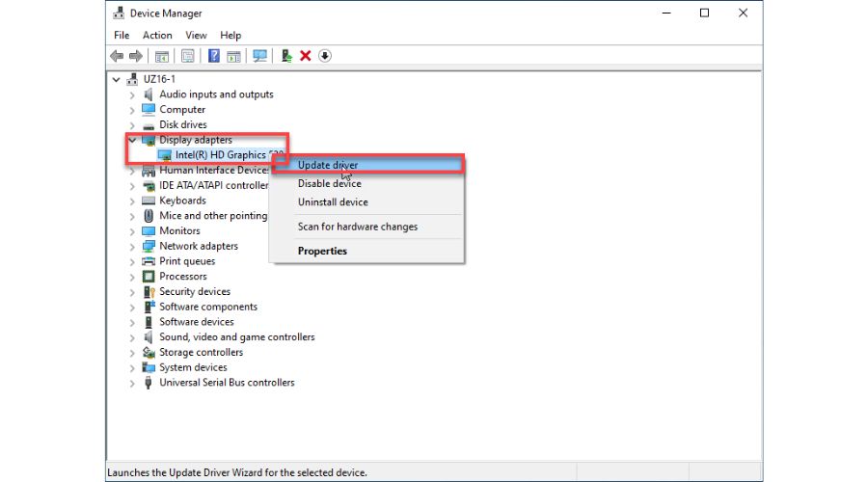The height and width of the screenshot is (482, 868).
Task: Click the Print queues printer icon
Action: click(149, 261)
